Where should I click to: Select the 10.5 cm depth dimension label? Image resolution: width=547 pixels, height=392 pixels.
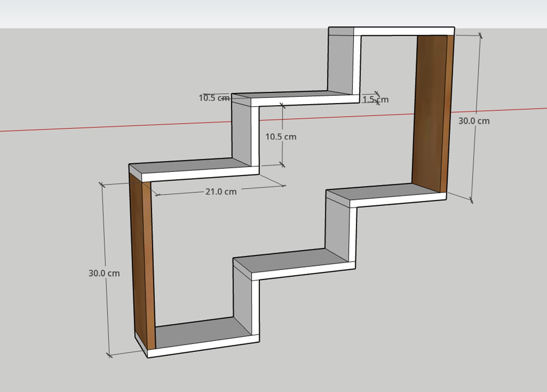pyautogui.click(x=214, y=98)
